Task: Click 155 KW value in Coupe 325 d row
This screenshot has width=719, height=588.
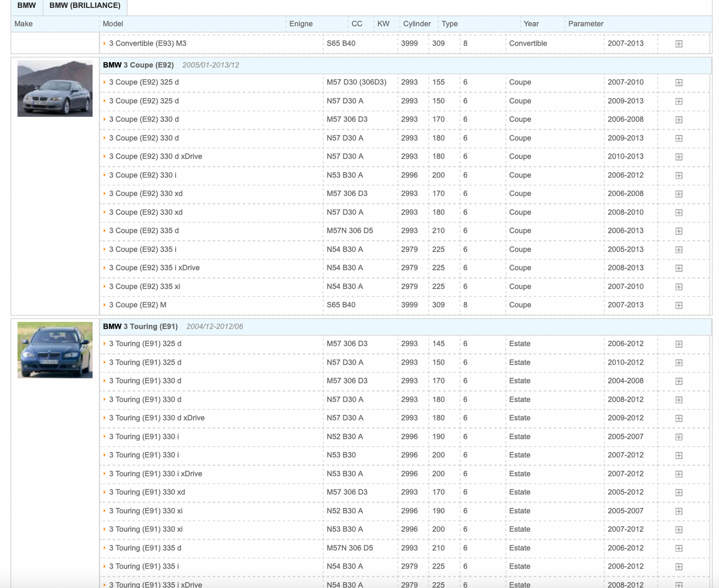Action: pyautogui.click(x=438, y=82)
